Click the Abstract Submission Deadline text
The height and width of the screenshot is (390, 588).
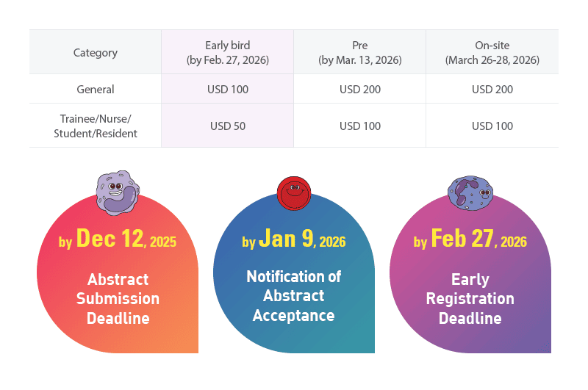coord(118,298)
